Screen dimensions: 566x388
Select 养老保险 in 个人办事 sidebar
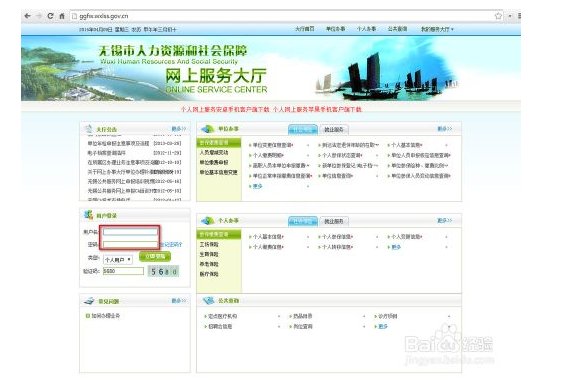tap(209, 264)
